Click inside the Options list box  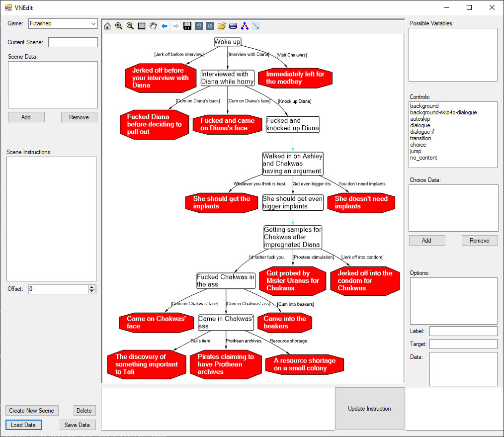[x=453, y=301]
